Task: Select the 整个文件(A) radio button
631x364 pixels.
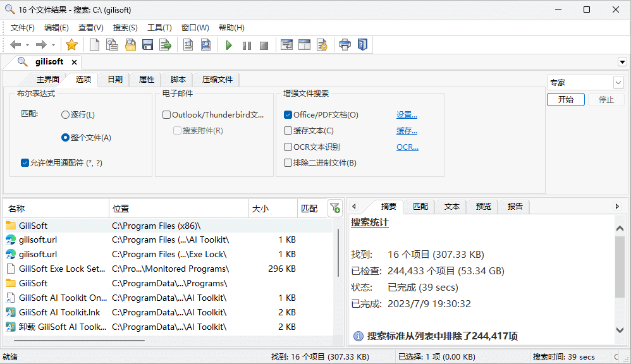Action: pyautogui.click(x=65, y=138)
